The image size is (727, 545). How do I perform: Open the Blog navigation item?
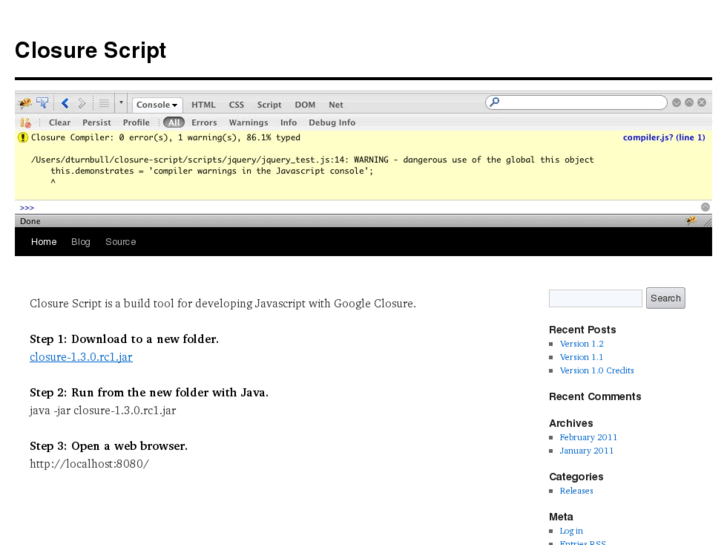coord(81,242)
